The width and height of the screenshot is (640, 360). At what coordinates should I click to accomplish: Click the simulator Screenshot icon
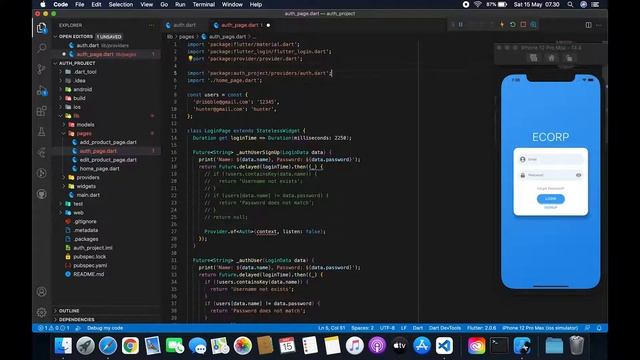[533, 58]
